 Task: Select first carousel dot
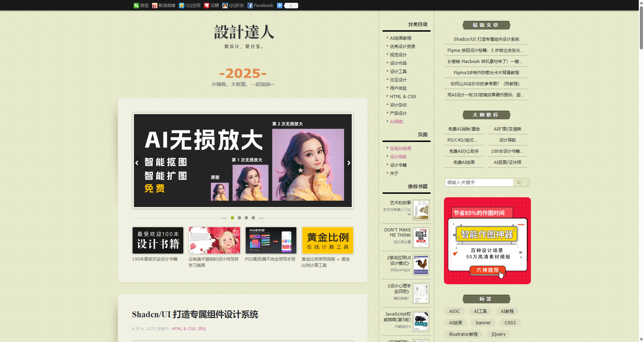[x=232, y=218]
